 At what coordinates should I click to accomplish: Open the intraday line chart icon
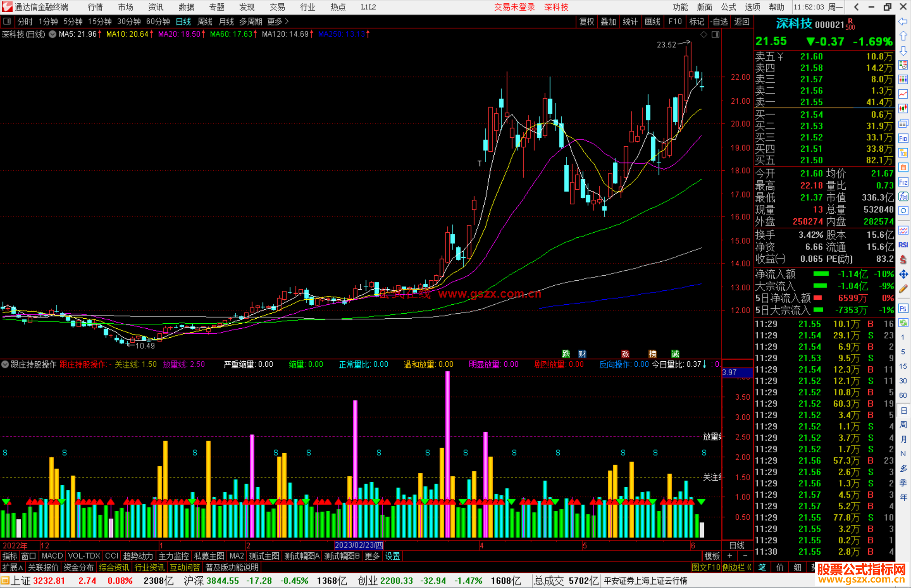[903, 94]
